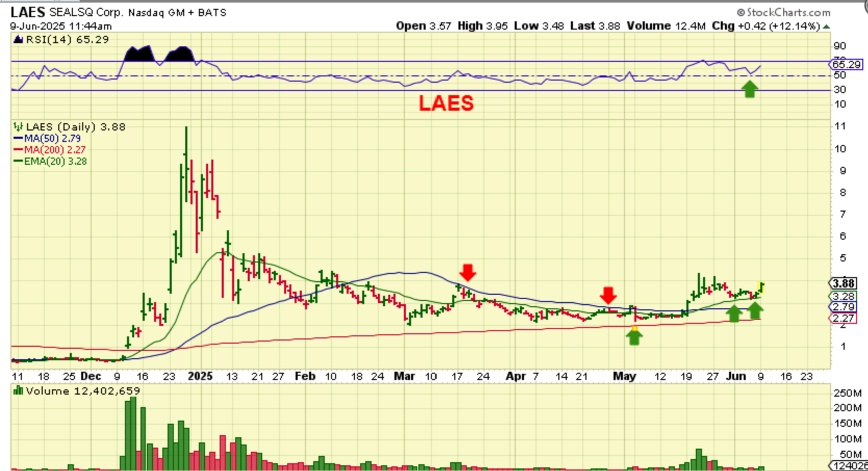Click the Feb label on the date axis

(305, 376)
